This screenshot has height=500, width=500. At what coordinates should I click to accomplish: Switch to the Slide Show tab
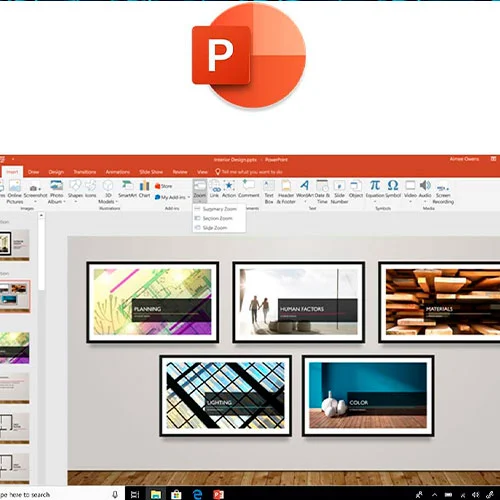coord(151,172)
